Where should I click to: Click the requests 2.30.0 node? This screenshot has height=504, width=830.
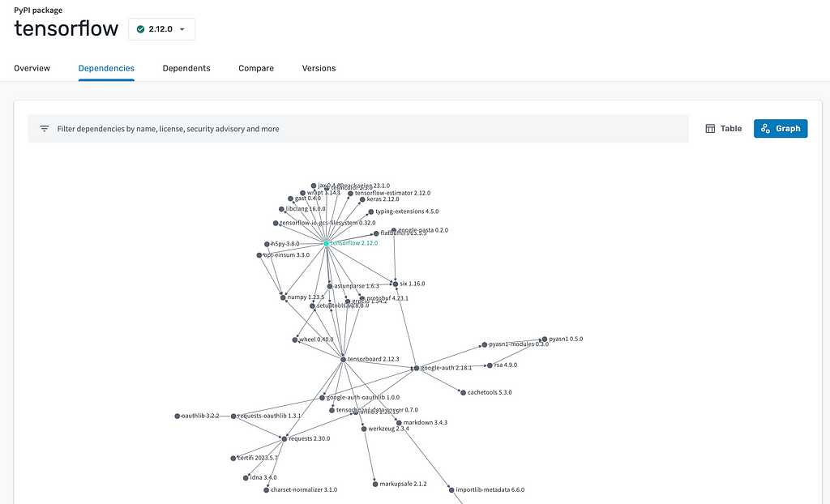click(284, 439)
